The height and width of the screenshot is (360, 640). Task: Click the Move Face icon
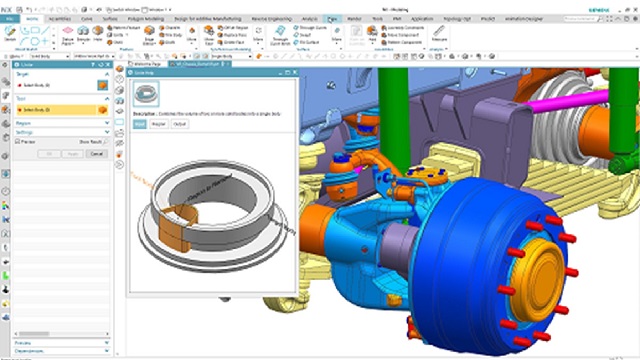point(209,34)
